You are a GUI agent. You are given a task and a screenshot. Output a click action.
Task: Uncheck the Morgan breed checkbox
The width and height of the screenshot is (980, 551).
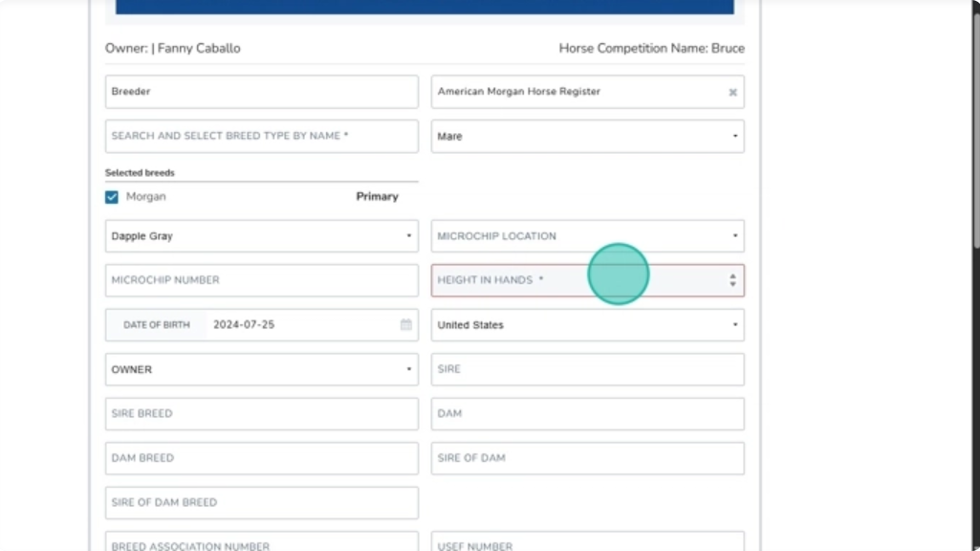click(112, 197)
